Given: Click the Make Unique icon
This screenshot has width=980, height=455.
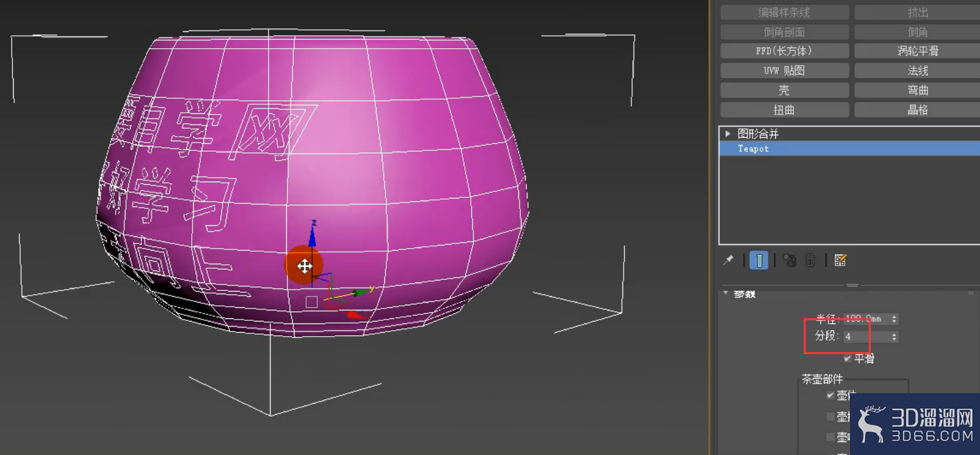Looking at the screenshot, I should (789, 260).
